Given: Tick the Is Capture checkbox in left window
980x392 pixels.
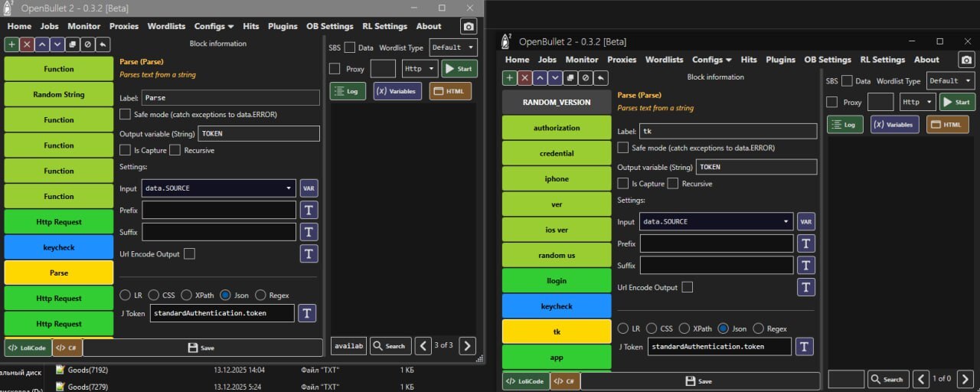Looking at the screenshot, I should (126, 150).
